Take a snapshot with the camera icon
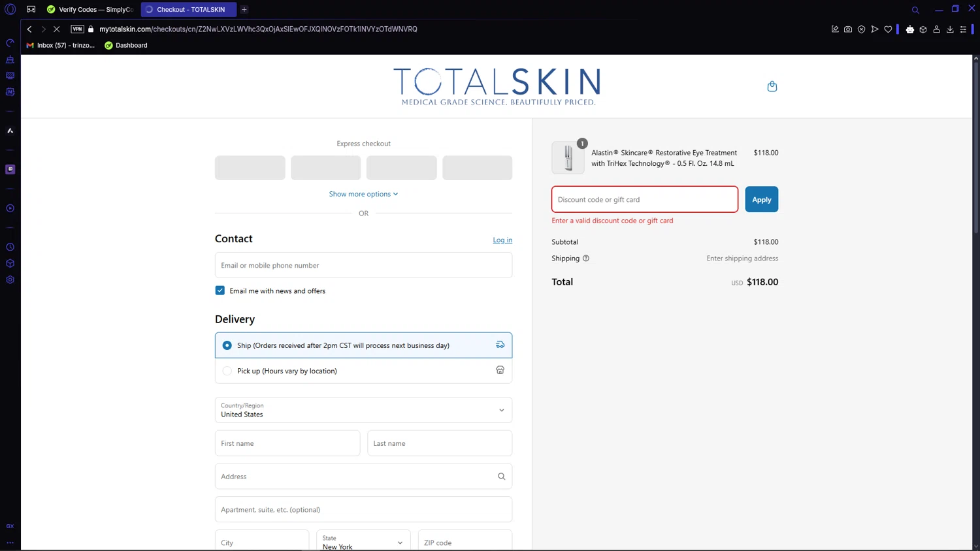Viewport: 980px width, 551px height. (848, 29)
